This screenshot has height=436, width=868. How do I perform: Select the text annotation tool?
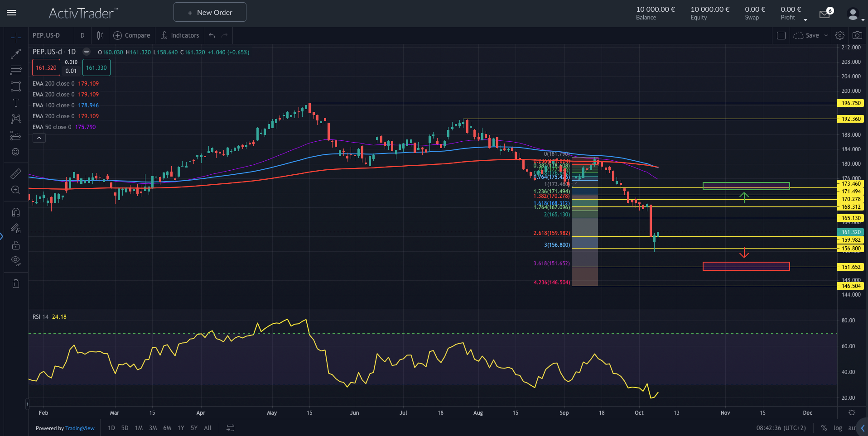pos(16,103)
